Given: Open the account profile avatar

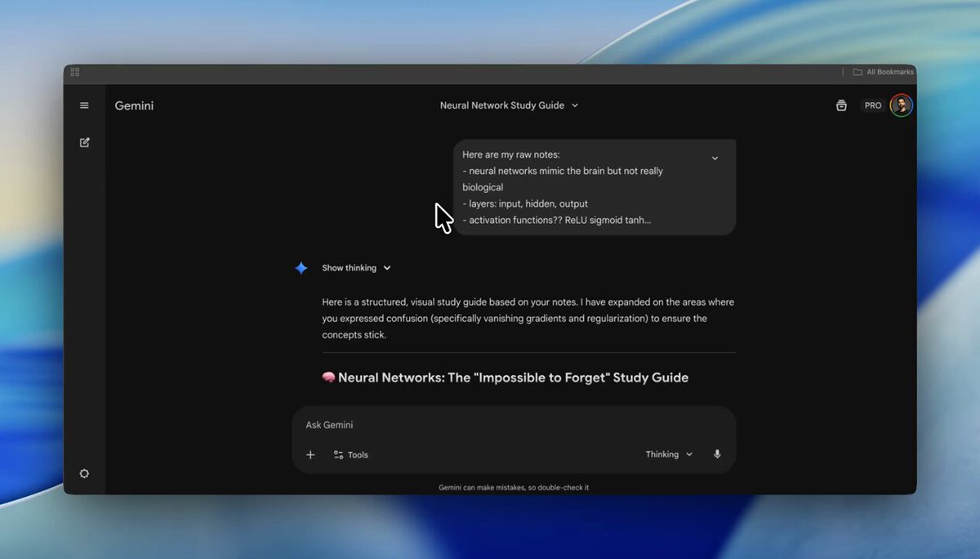Looking at the screenshot, I should tap(901, 105).
